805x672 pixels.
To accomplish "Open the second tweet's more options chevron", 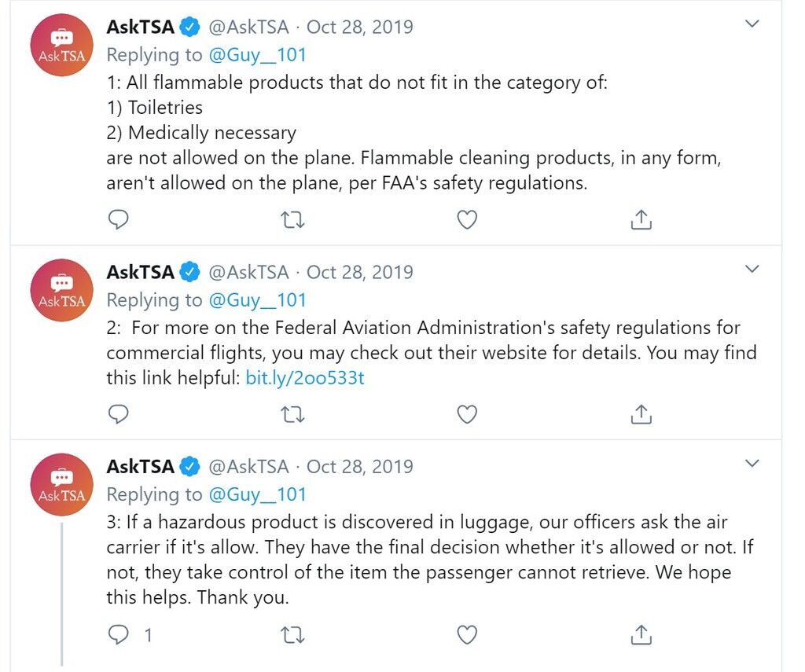I will pos(752,269).
